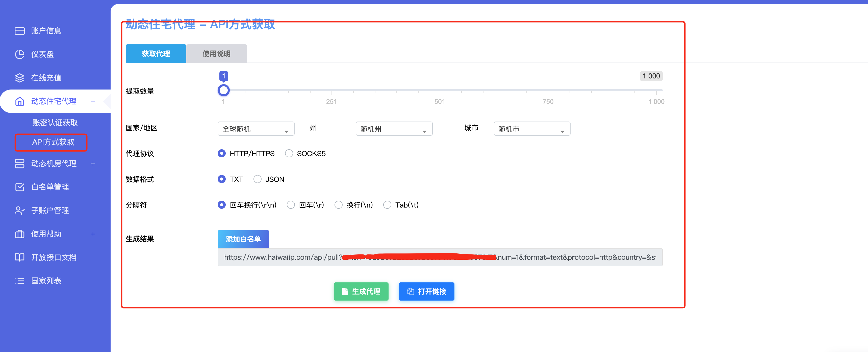Viewport: 868px width, 352px height.
Task: Click the 在线充值 layers icon
Action: point(19,78)
